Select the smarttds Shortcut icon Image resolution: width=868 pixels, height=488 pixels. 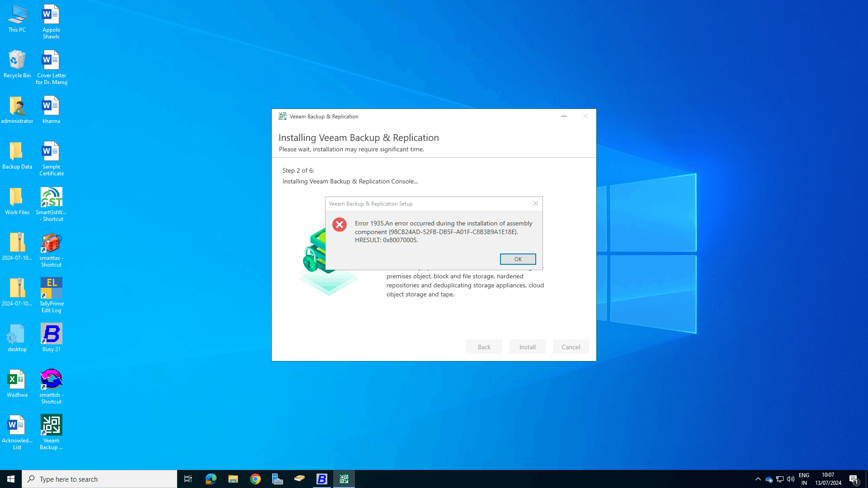click(51, 387)
